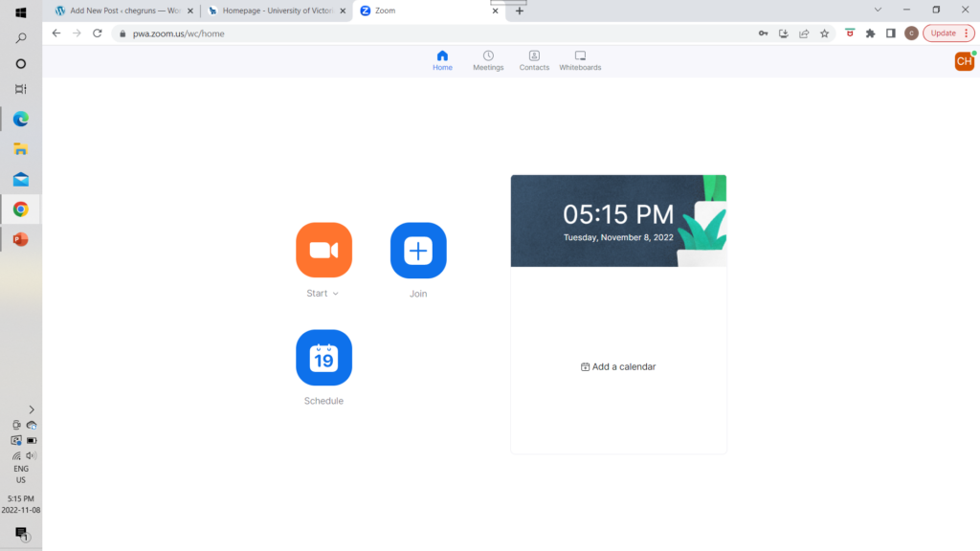Bookmark this page with the star icon
The height and width of the screenshot is (551, 980).
(824, 33)
